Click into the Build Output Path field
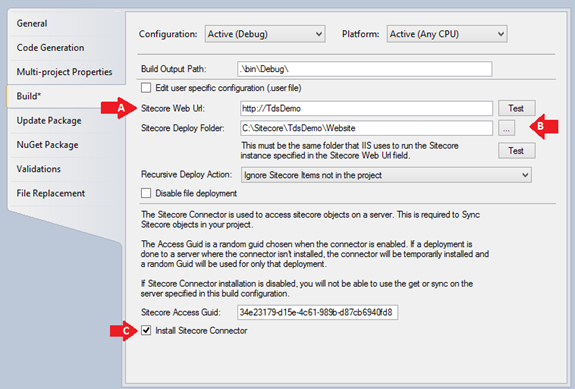 365,69
